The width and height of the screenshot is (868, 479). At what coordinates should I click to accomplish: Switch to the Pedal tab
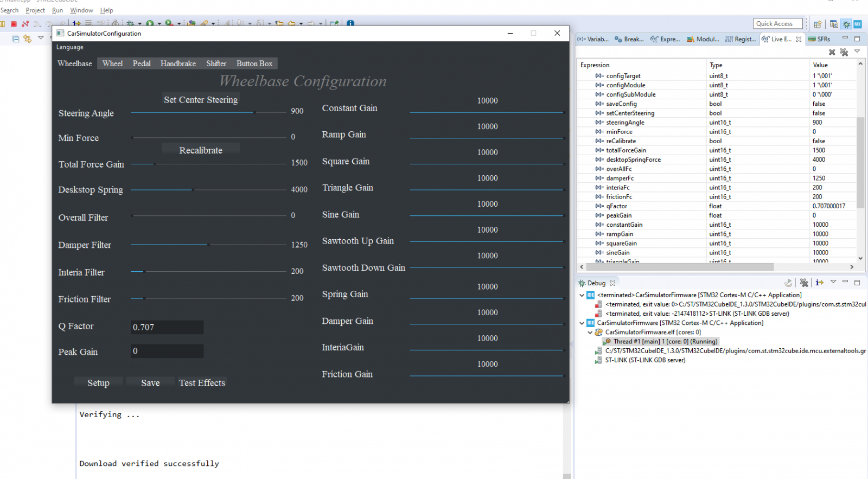click(x=142, y=63)
